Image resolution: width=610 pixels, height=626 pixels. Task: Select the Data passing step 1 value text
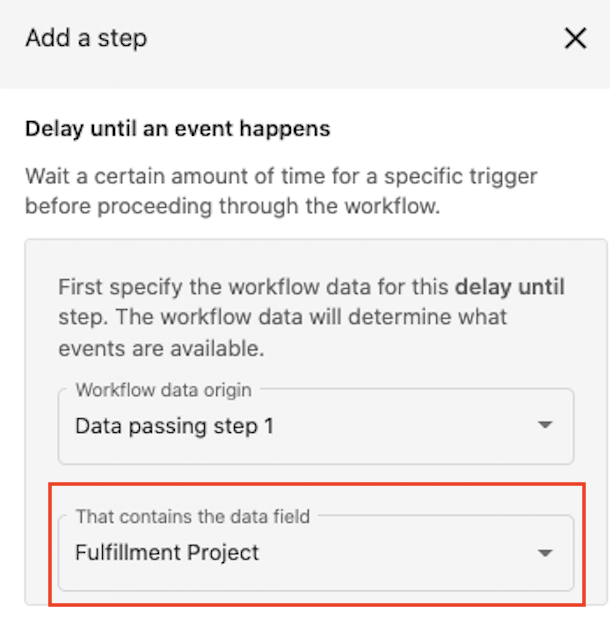[174, 426]
